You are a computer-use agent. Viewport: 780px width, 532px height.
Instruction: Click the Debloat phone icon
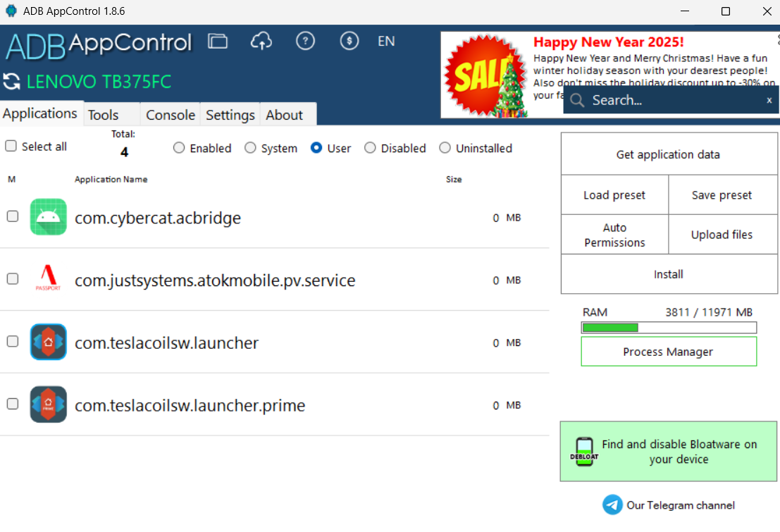pos(584,452)
